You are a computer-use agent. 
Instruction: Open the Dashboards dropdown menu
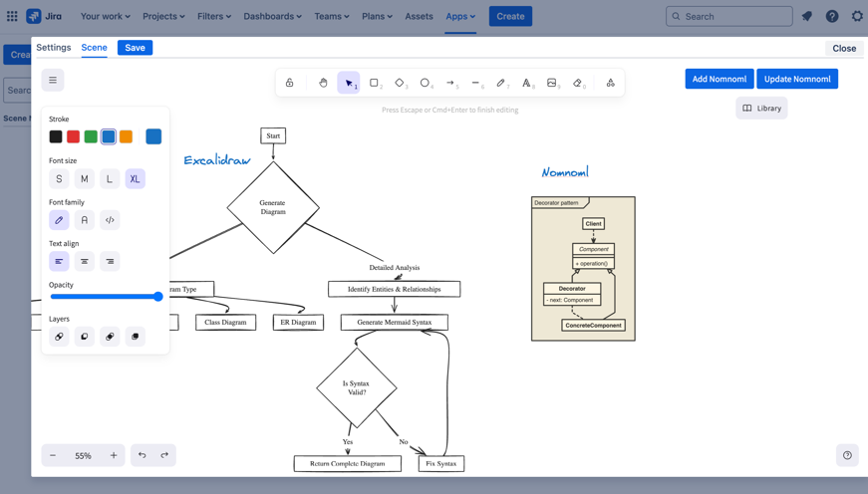(272, 16)
